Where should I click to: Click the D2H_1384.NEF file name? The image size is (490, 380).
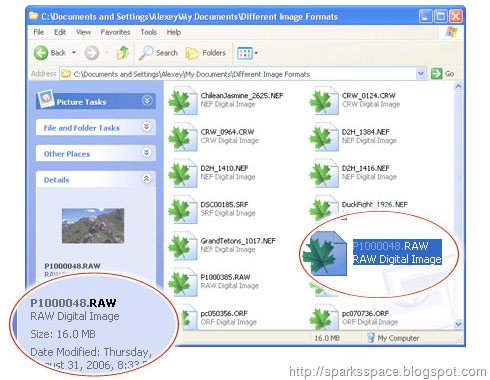tap(366, 132)
